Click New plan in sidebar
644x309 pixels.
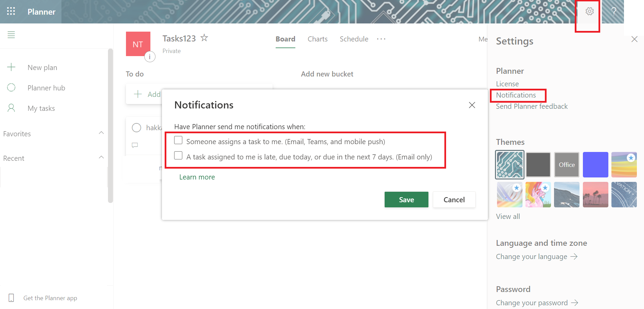point(42,67)
